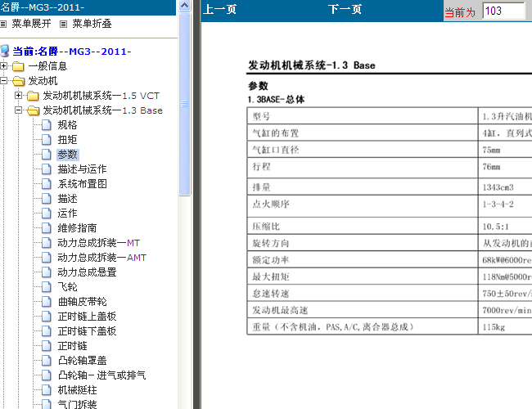Click the page icon next to 规格
Screen dimensions: 532x409
coord(47,125)
